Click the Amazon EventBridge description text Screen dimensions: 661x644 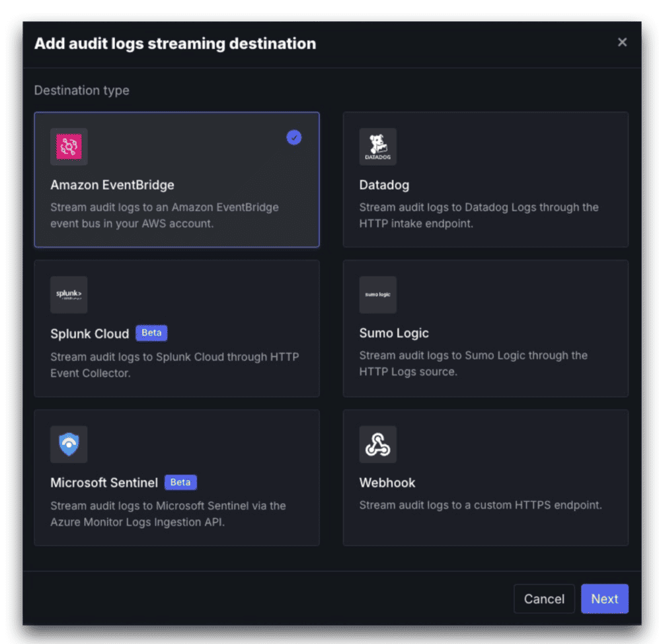coord(165,215)
